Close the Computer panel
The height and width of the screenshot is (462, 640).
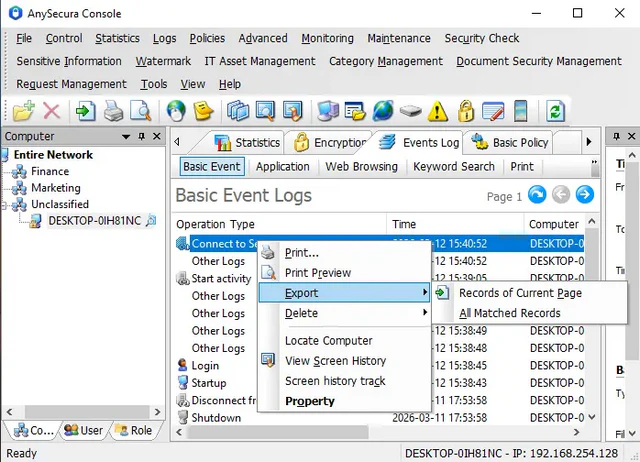point(157,136)
